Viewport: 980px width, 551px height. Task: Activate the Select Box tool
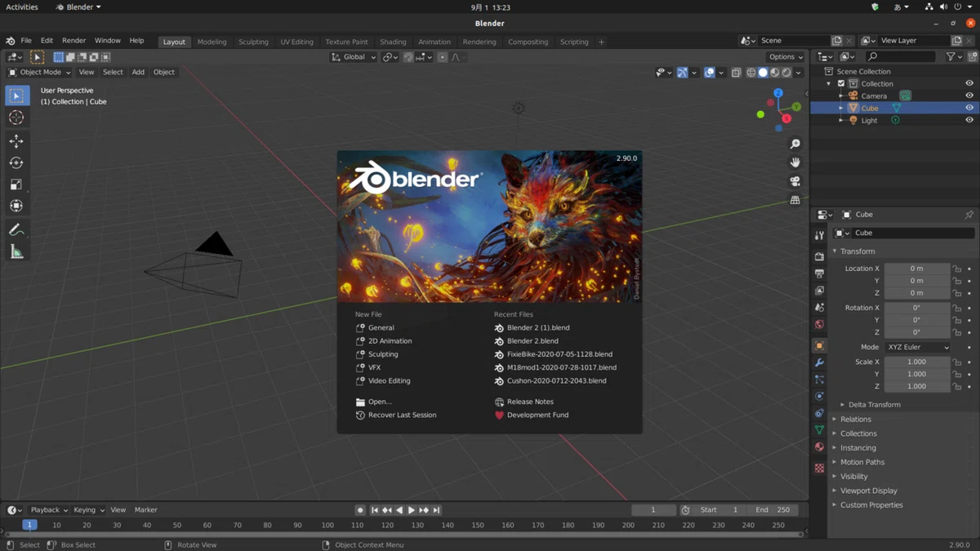point(16,96)
